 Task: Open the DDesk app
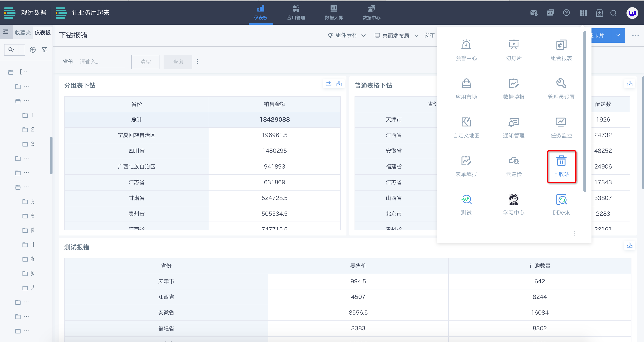(561, 205)
